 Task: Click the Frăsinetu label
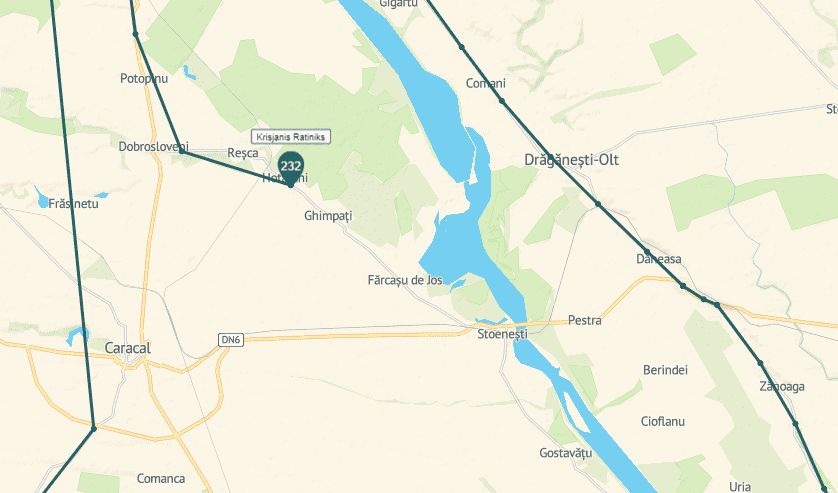[73, 204]
